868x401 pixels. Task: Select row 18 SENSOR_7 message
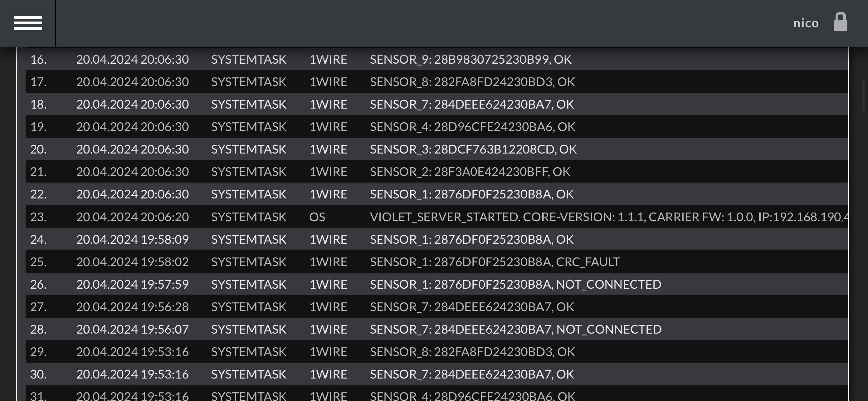tap(472, 104)
